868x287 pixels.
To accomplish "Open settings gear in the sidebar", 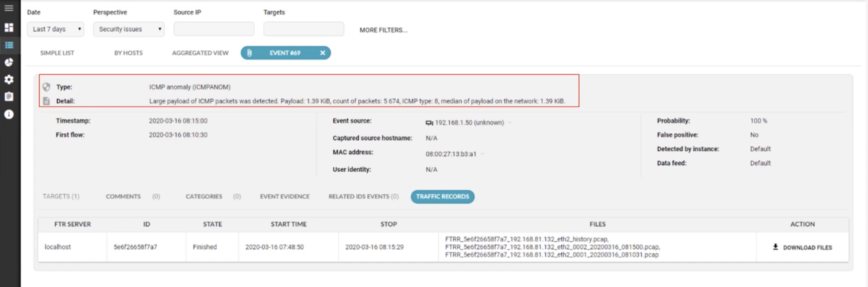I will pyautogui.click(x=9, y=79).
